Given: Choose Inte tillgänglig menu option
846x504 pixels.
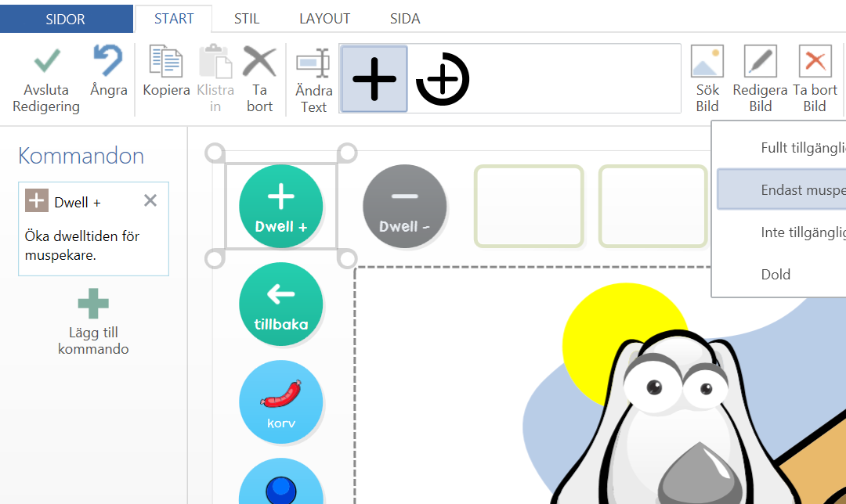Looking at the screenshot, I should (781, 232).
